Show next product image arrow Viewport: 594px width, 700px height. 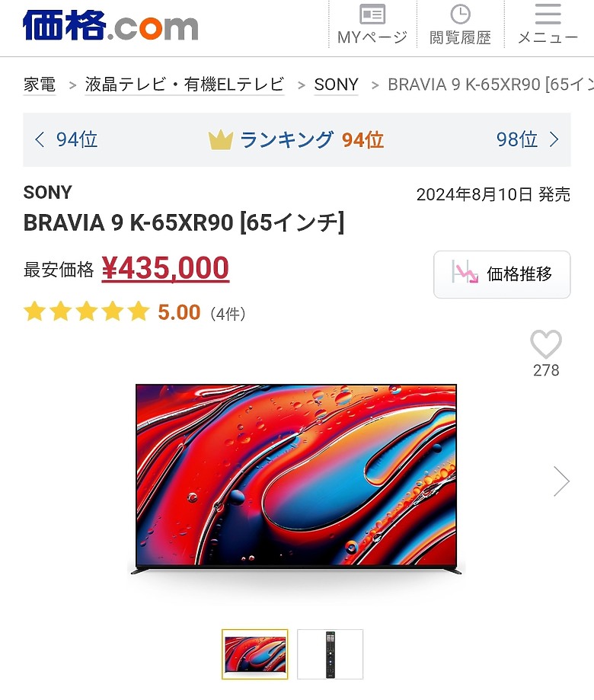(x=561, y=481)
